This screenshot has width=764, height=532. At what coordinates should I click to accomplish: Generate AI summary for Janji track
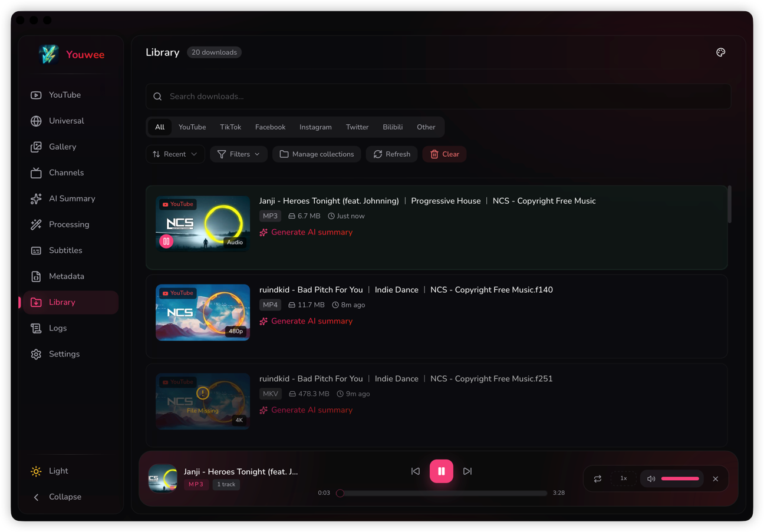click(x=306, y=232)
